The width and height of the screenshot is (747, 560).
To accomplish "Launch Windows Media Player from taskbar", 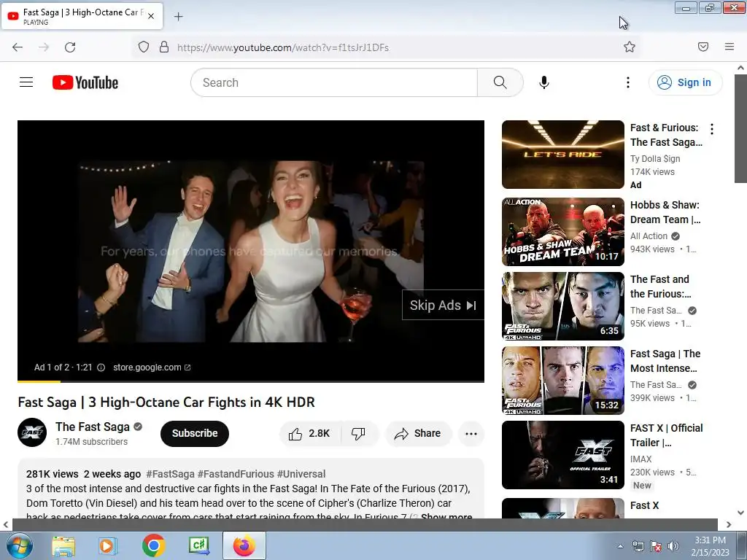I will coord(108,545).
